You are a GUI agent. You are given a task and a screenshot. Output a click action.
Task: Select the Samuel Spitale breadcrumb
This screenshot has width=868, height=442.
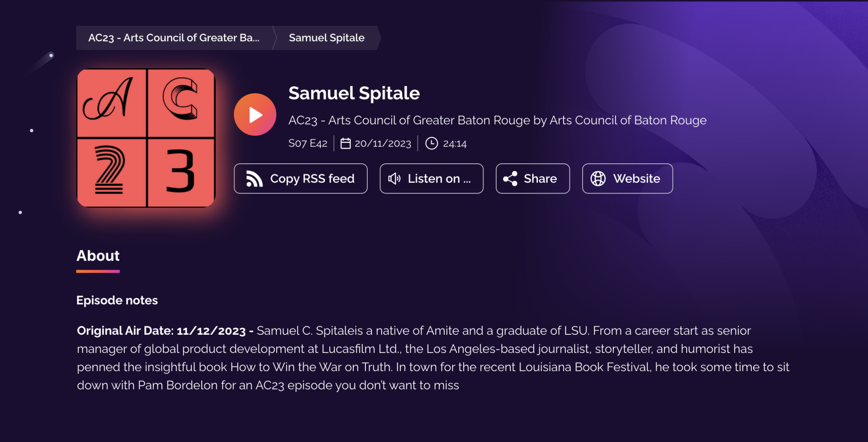pos(327,38)
